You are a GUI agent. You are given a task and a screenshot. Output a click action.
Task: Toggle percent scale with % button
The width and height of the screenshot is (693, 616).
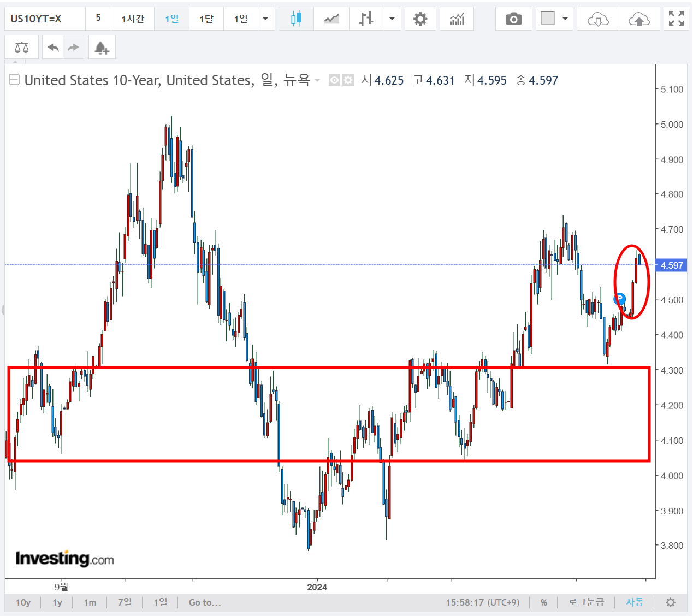[544, 602]
